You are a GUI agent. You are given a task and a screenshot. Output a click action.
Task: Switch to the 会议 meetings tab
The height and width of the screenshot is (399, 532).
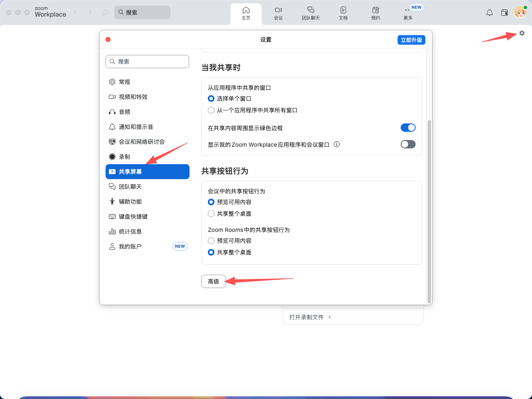point(278,14)
